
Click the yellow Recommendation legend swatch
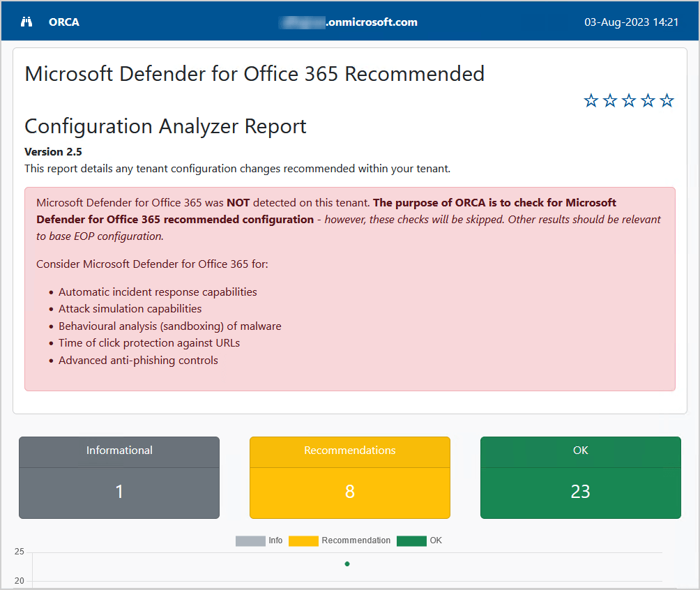point(303,540)
